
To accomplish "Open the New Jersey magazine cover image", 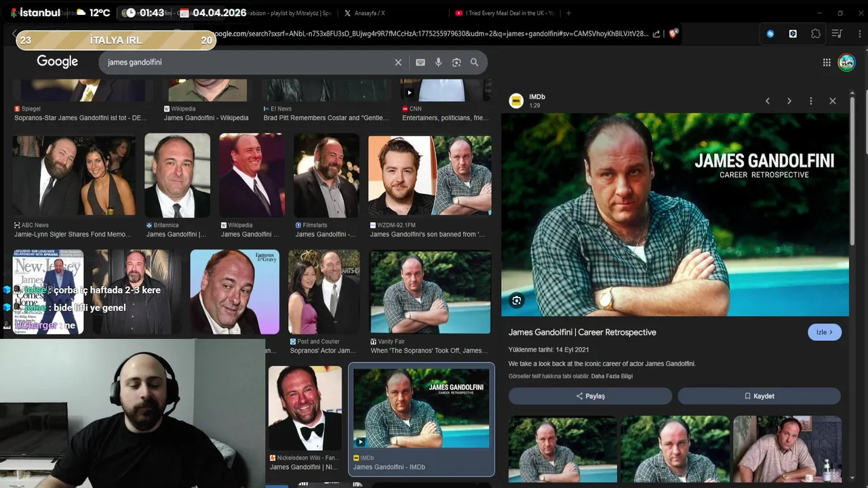I will (48, 292).
